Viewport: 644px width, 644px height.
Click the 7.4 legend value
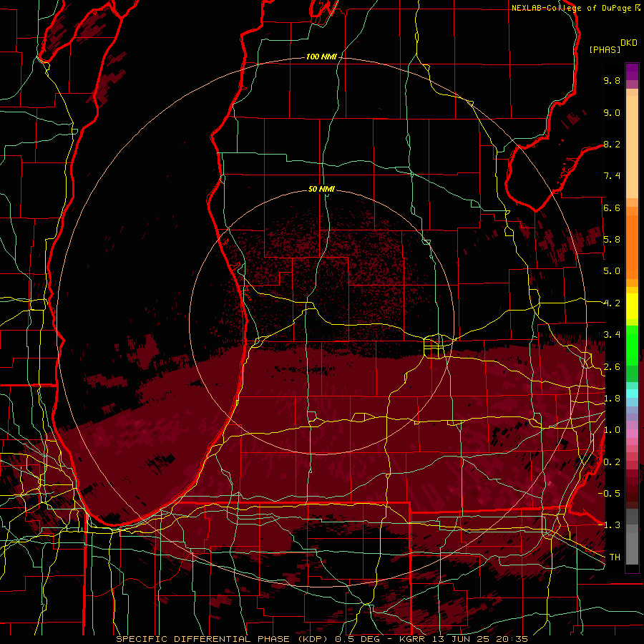[x=612, y=176]
